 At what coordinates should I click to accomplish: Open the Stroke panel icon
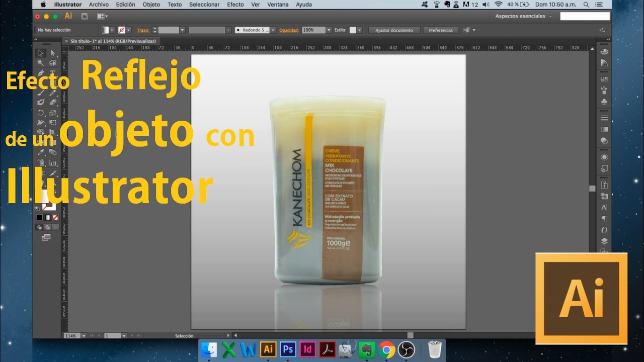tap(604, 118)
